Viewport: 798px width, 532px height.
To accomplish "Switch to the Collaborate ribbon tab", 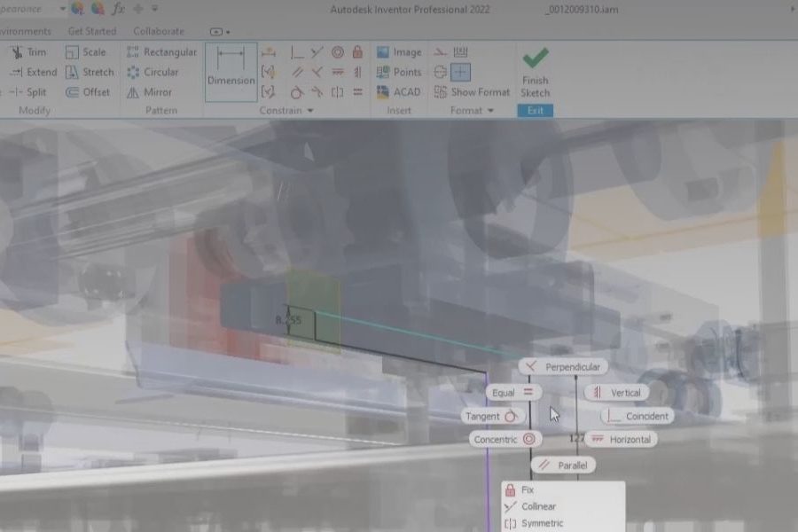I will click(x=158, y=31).
